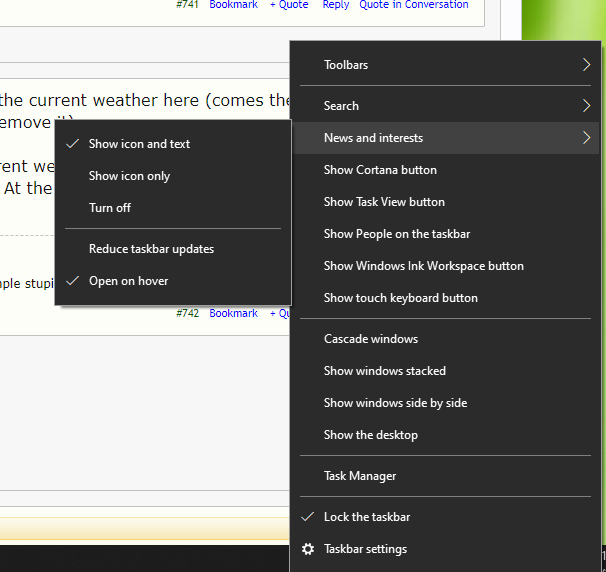Enable Show touch keyboard button
The width and height of the screenshot is (606, 572).
[x=400, y=298]
